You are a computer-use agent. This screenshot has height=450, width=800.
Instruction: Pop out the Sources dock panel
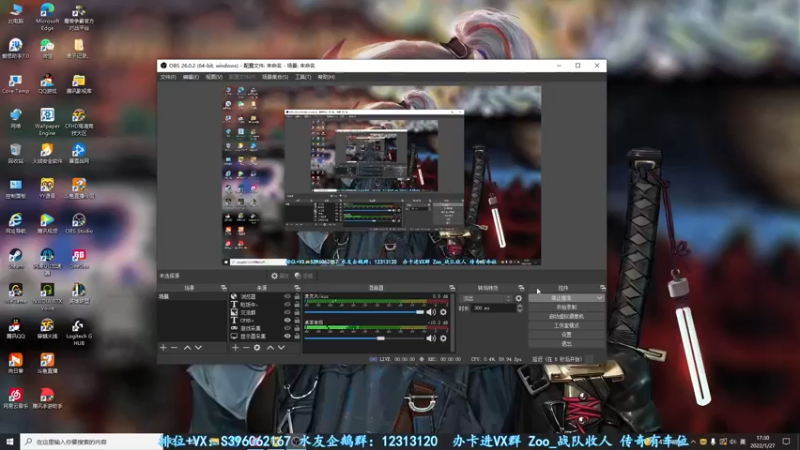(297, 288)
